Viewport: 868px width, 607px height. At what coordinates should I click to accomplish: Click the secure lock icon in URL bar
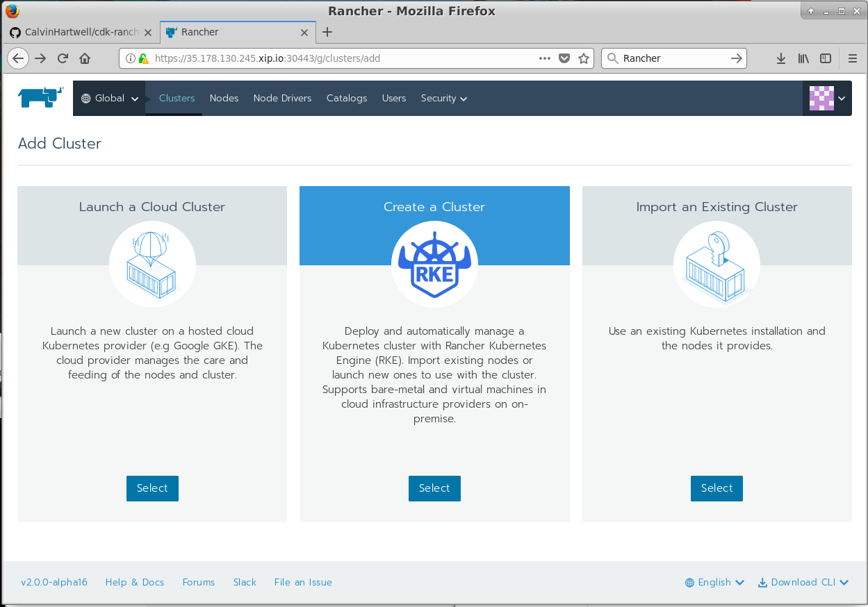[x=142, y=58]
